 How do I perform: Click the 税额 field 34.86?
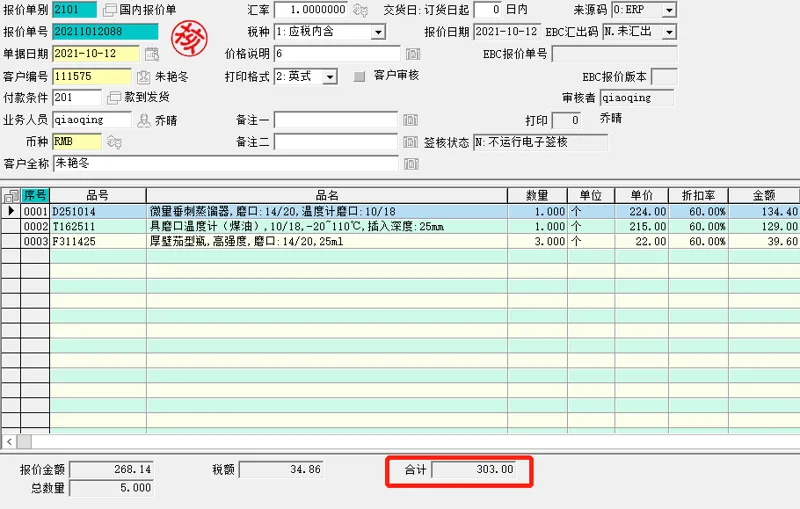coord(281,469)
